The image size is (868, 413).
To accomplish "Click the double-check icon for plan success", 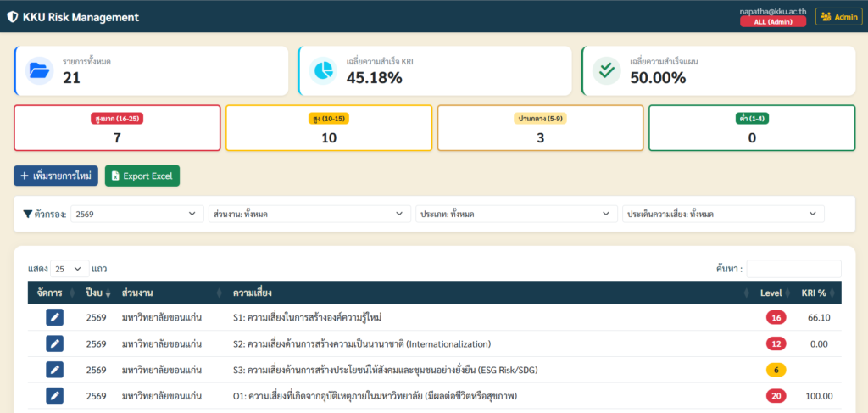I will pos(606,71).
